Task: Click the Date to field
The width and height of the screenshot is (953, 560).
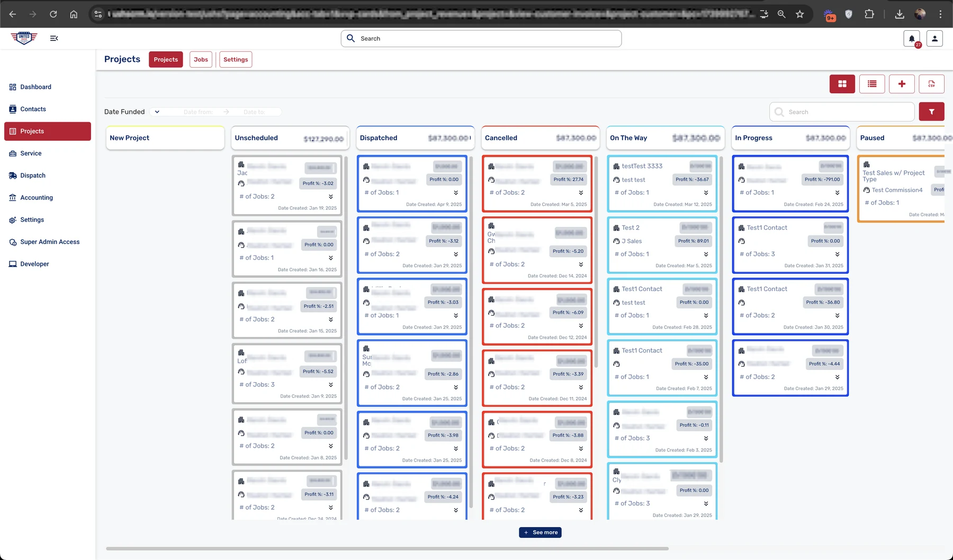Action: tap(254, 112)
